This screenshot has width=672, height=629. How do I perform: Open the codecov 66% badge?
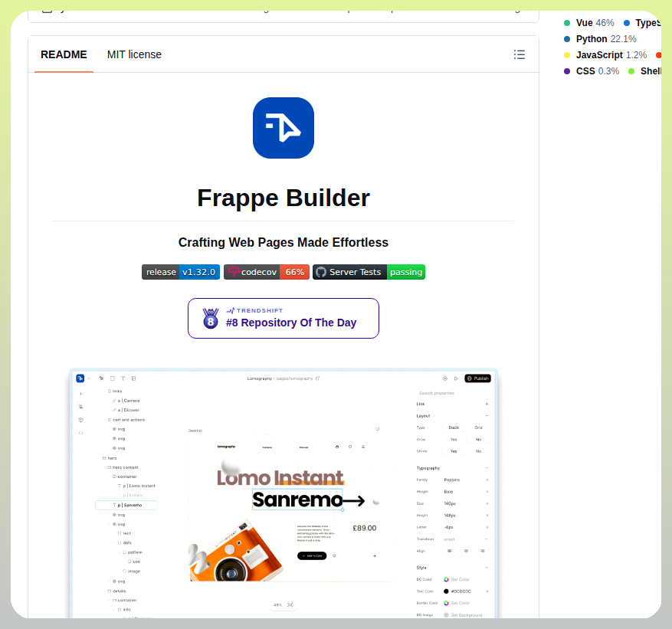point(267,272)
